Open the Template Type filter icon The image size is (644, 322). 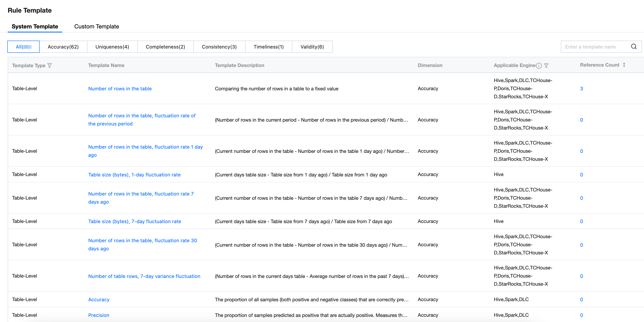point(50,65)
